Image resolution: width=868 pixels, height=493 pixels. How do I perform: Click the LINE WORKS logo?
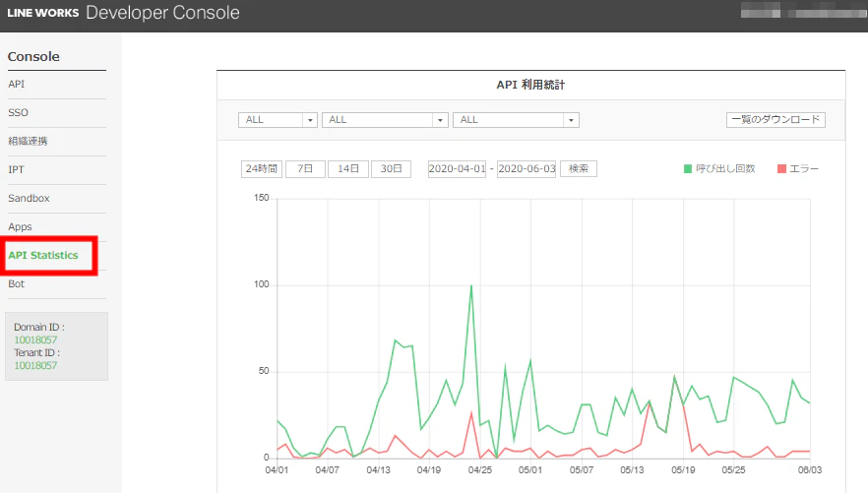42,13
